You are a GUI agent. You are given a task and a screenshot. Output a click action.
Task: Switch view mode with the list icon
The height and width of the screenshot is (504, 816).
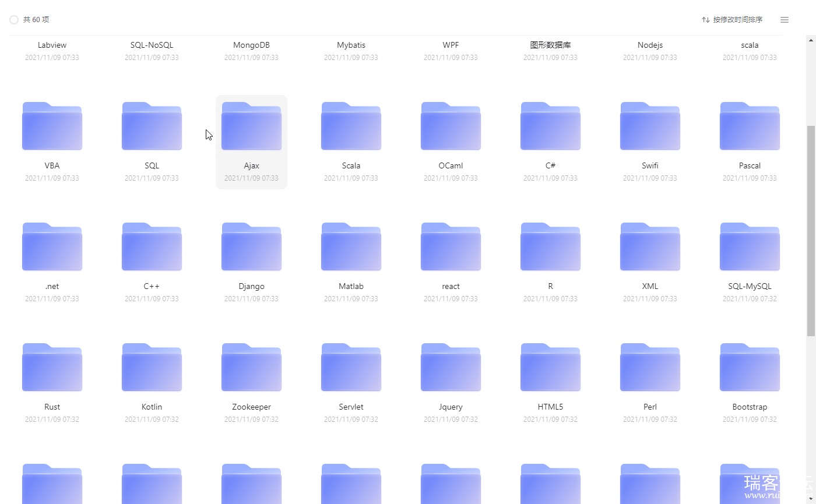click(x=785, y=20)
